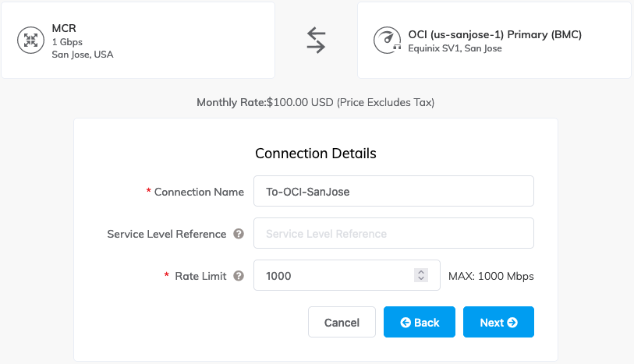Open Rate Limit help tooltip icon
The image size is (634, 364).
point(239,276)
